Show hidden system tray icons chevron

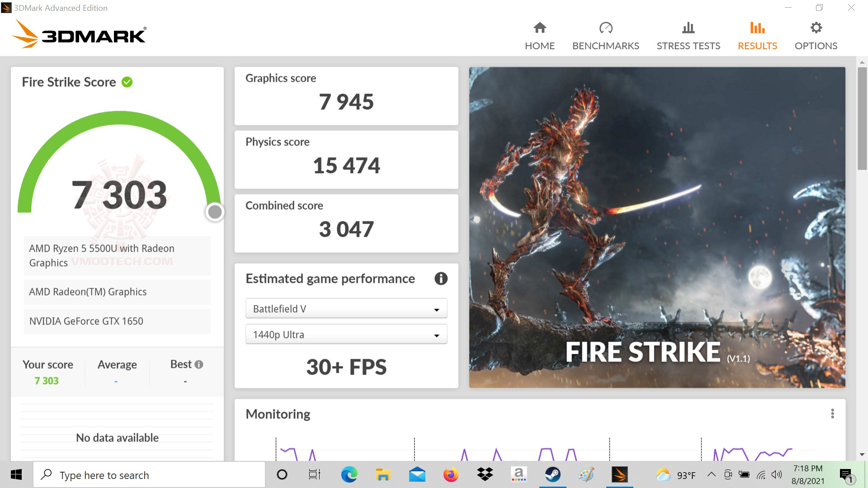pos(711,474)
